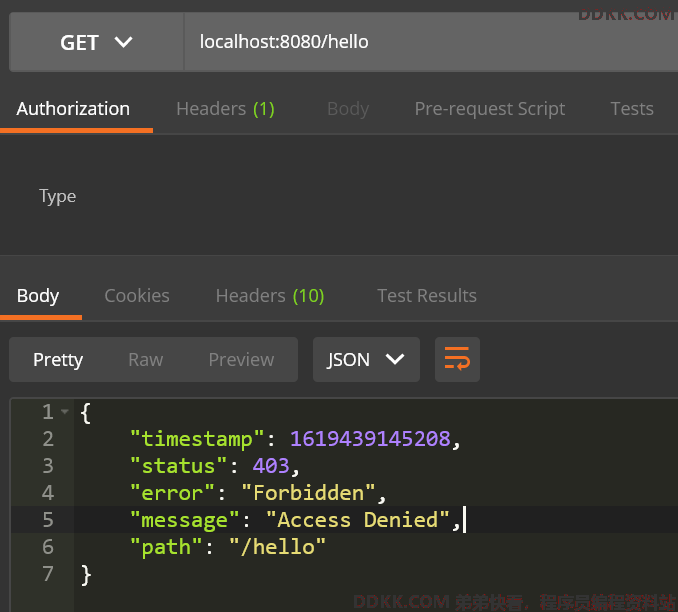Select the Authorization request tab
Viewport: 678px width, 612px height.
[x=73, y=109]
